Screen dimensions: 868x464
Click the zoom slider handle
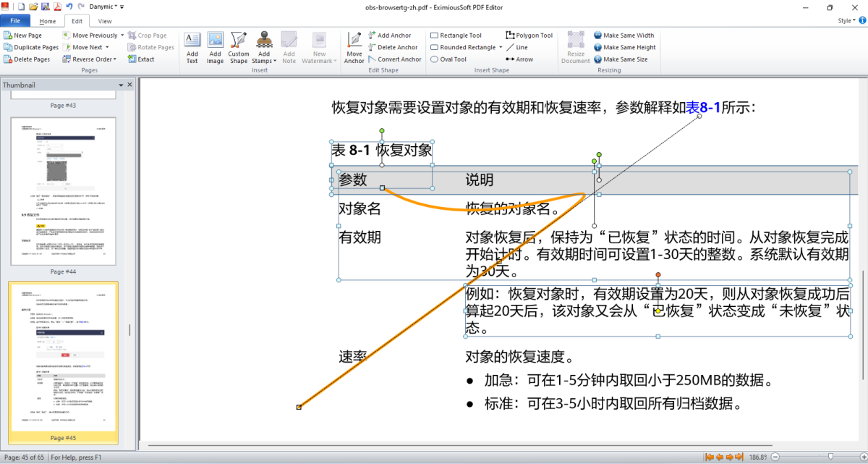coord(830,457)
